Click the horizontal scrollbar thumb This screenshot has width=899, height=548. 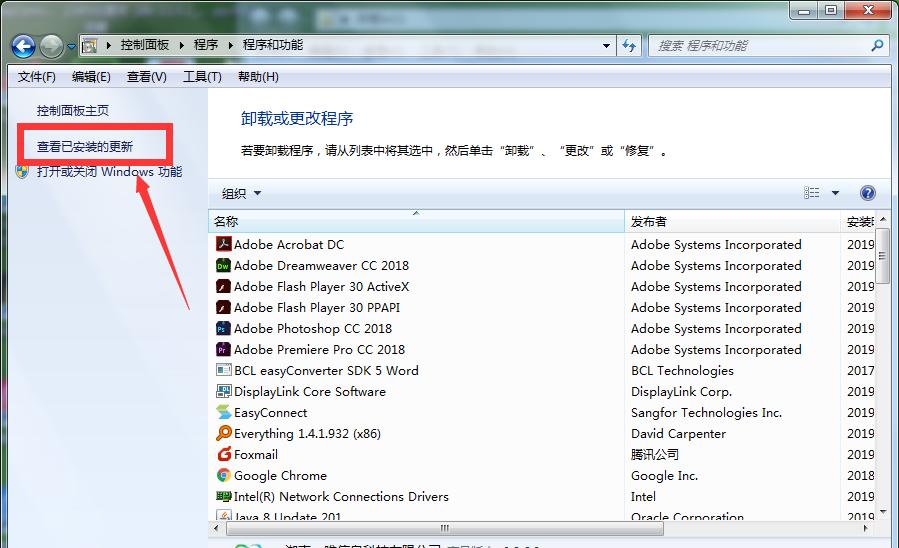coord(444,528)
